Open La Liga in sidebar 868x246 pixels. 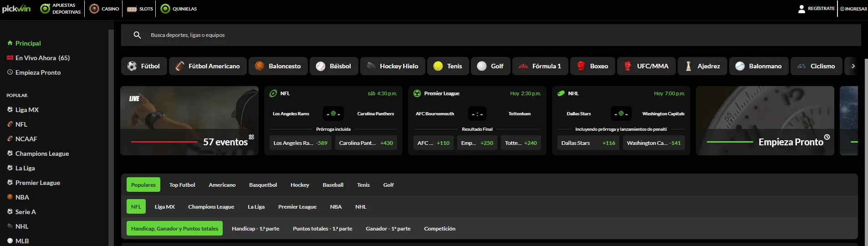[x=25, y=168]
